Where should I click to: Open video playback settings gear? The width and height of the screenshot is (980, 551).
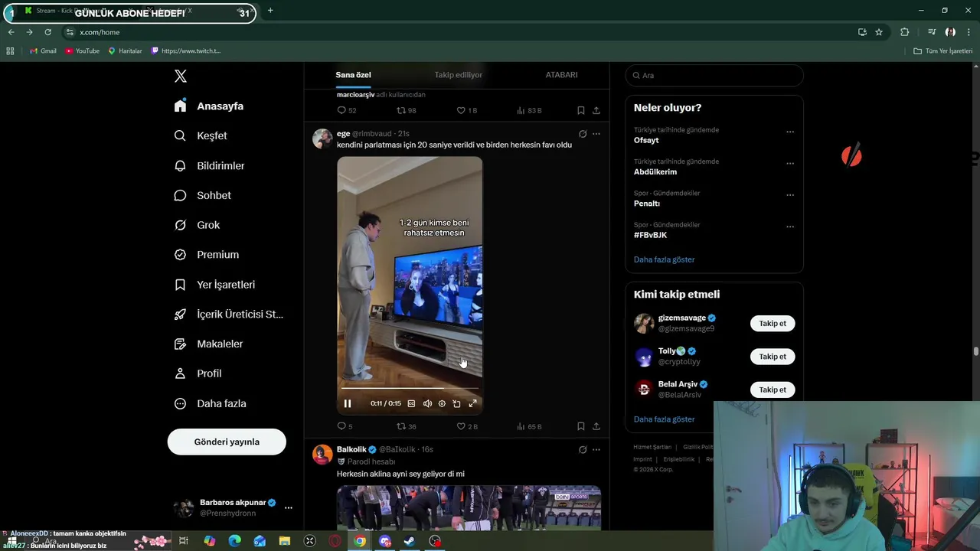point(442,403)
